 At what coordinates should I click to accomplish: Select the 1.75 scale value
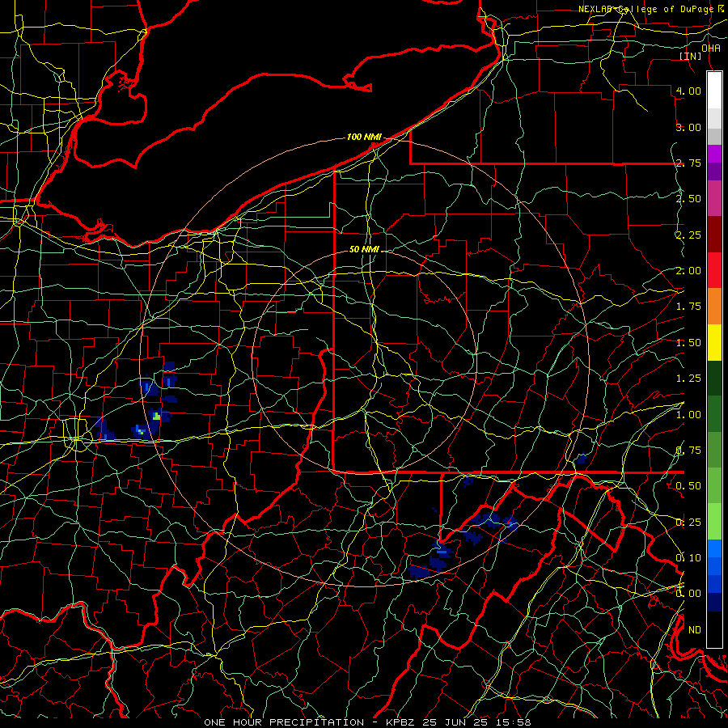[688, 307]
